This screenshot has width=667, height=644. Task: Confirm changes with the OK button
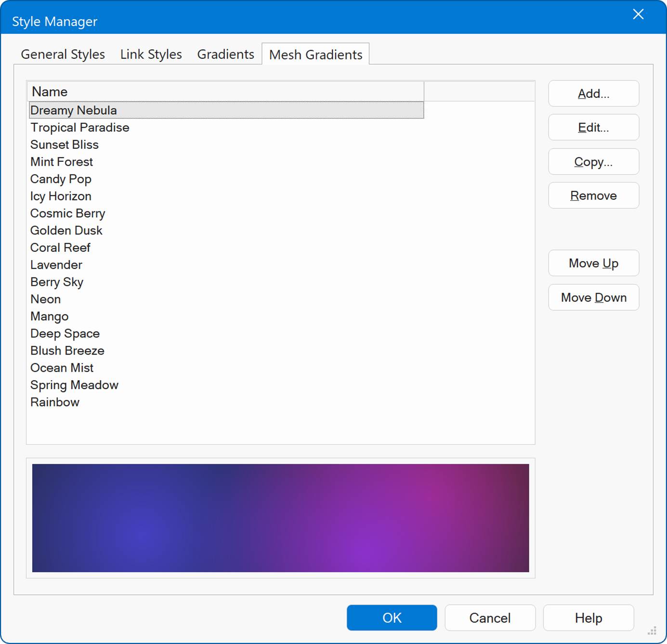tap(392, 618)
